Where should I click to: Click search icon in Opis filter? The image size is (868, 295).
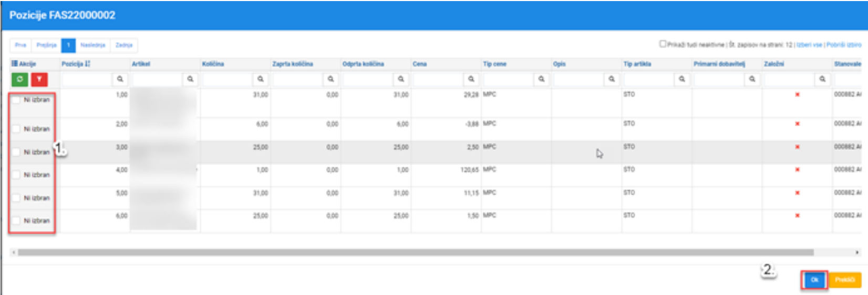(x=612, y=79)
